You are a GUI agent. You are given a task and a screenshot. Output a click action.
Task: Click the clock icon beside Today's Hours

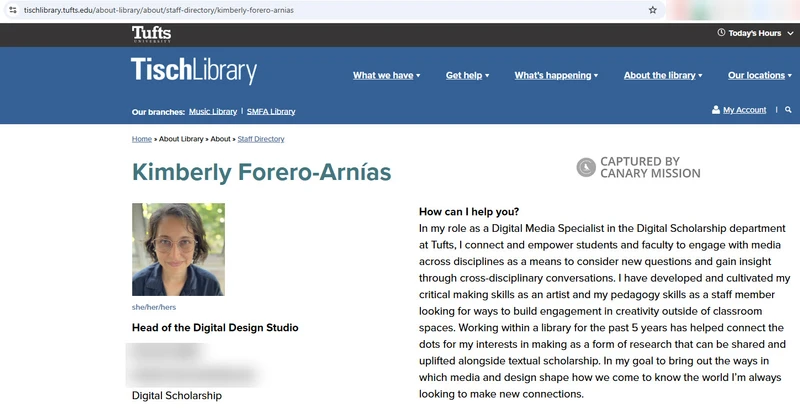pyautogui.click(x=721, y=33)
